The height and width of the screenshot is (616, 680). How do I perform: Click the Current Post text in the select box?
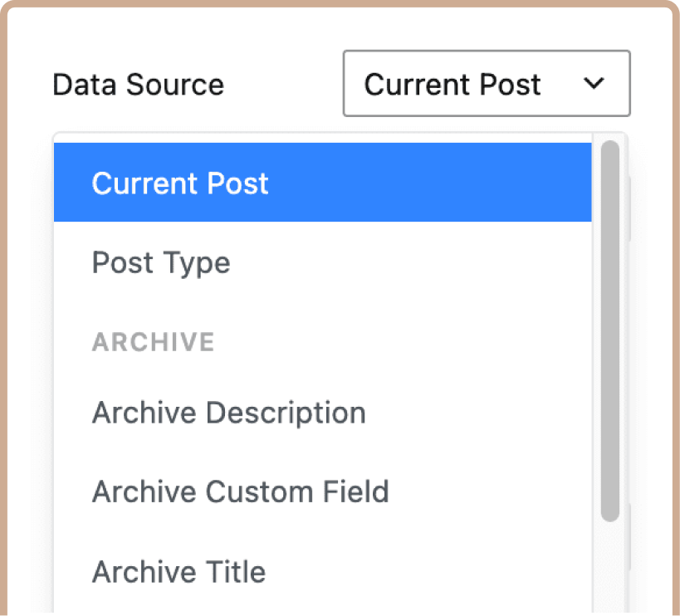point(453,84)
